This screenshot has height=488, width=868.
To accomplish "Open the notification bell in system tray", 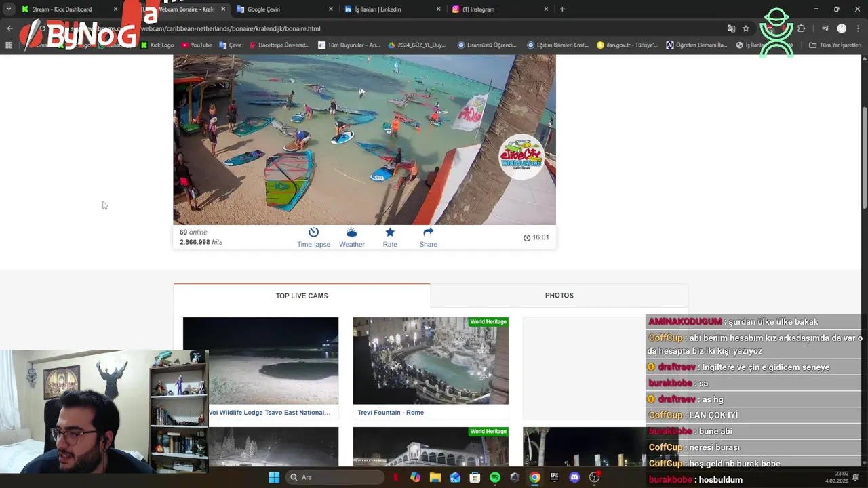I will (x=856, y=477).
